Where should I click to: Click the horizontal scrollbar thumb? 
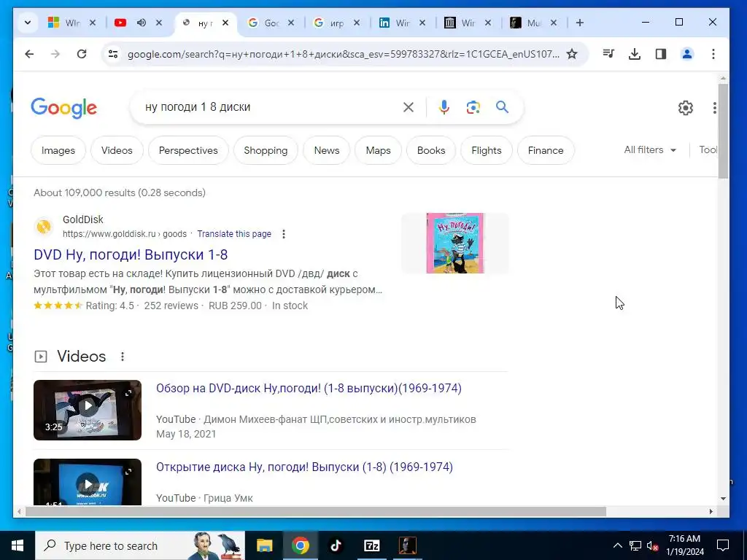click(x=315, y=511)
